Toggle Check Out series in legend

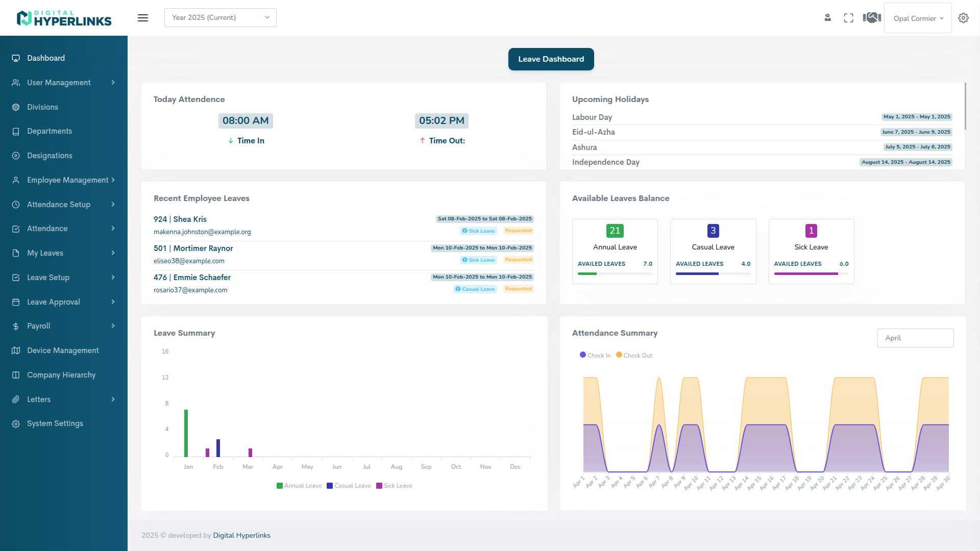coord(634,355)
